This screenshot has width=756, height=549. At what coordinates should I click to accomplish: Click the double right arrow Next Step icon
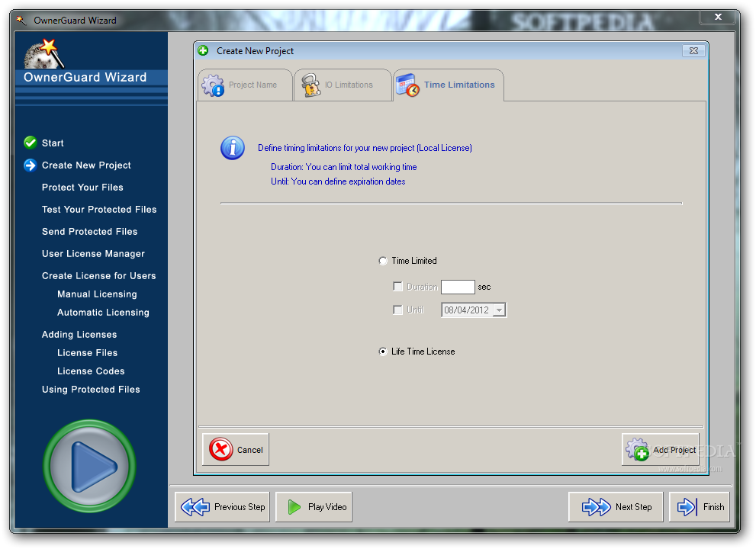coord(597,507)
